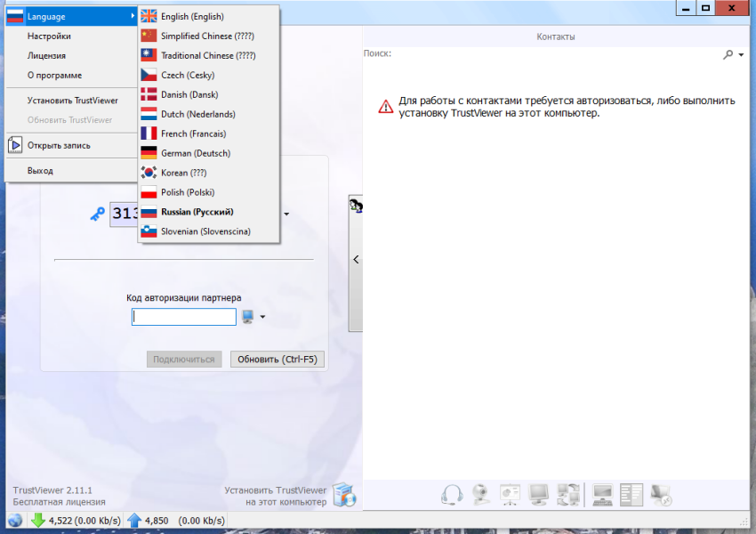Click the Russian flag icon on Language item
The width and height of the screenshot is (756, 534).
click(x=15, y=16)
